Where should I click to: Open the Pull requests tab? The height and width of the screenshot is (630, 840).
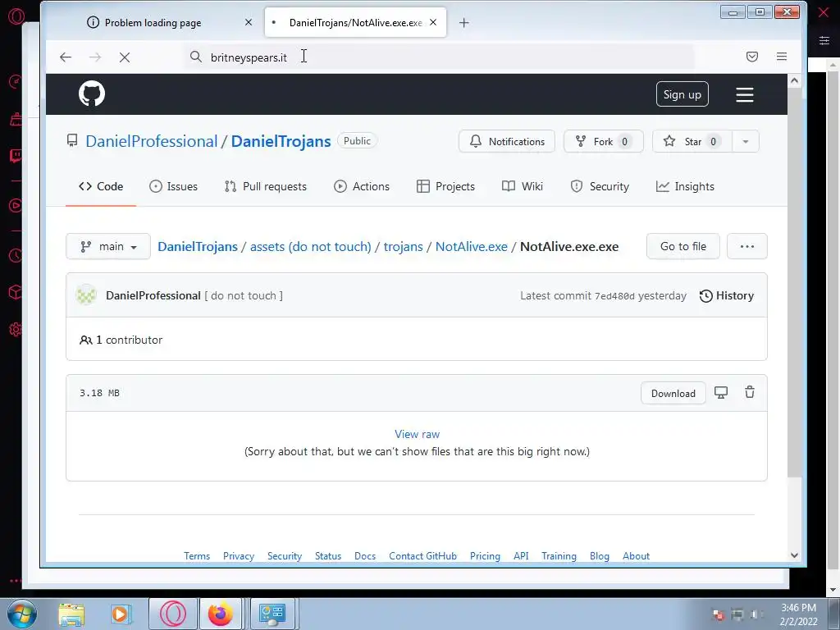[266, 186]
